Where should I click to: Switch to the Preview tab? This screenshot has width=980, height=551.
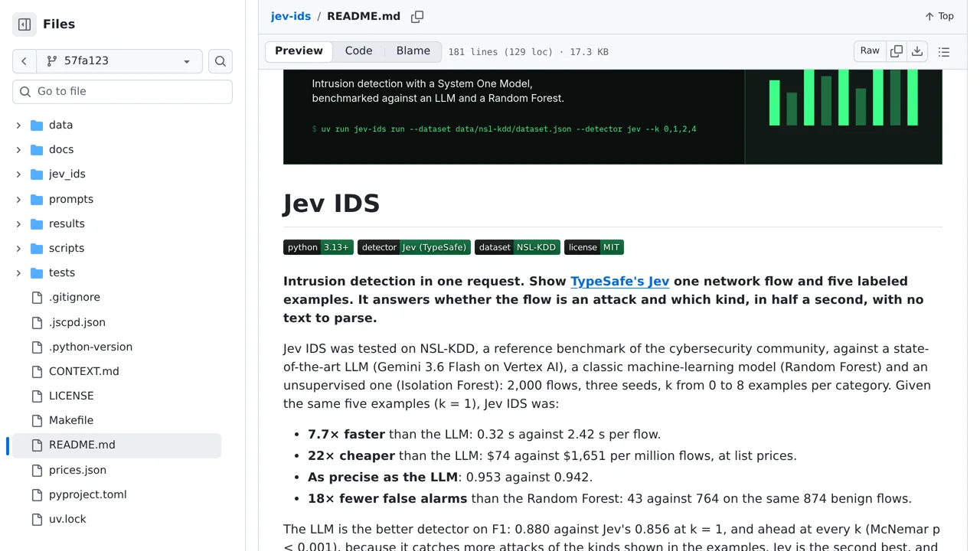click(299, 51)
